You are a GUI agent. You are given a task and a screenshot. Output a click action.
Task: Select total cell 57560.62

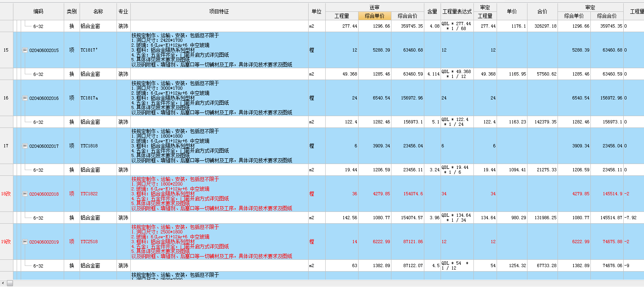point(542,74)
